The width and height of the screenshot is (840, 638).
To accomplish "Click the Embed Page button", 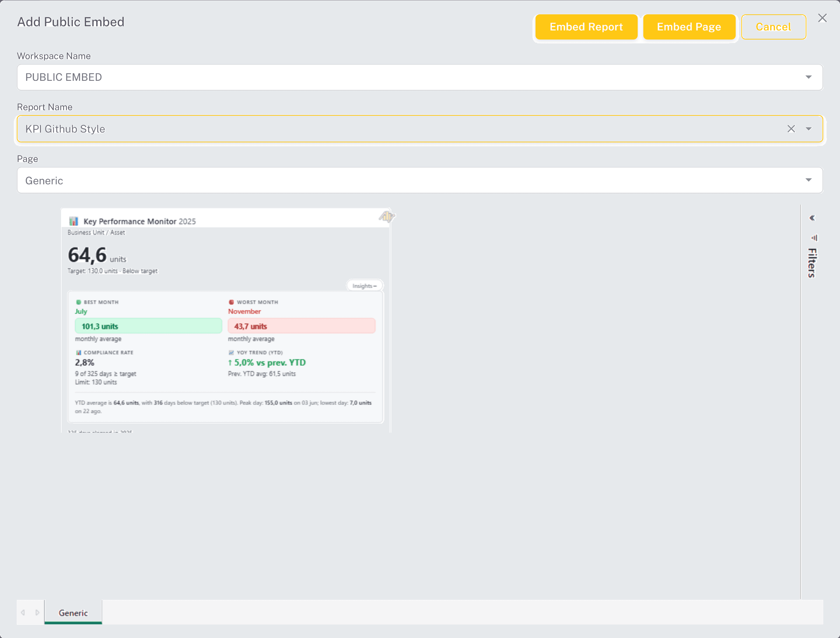I will coord(689,27).
